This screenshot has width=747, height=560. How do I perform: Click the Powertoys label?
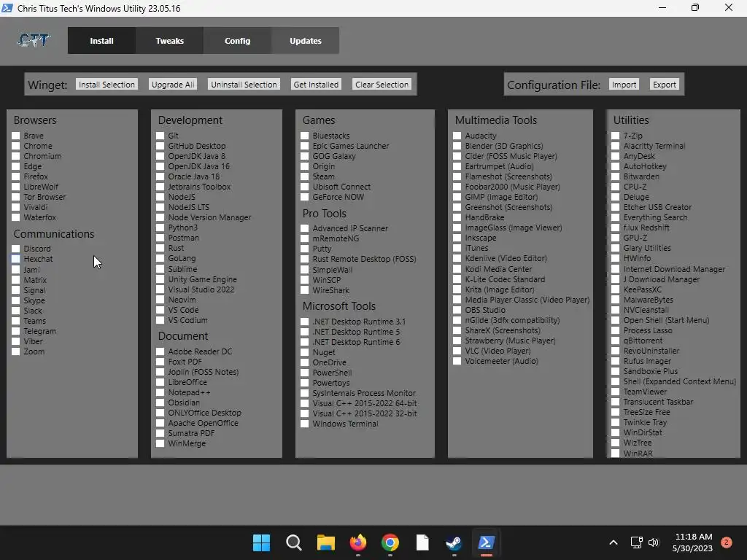[331, 383]
